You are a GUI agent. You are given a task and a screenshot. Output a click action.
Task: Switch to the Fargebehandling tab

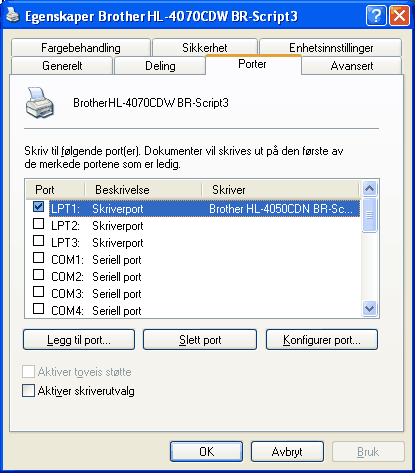[x=81, y=48]
